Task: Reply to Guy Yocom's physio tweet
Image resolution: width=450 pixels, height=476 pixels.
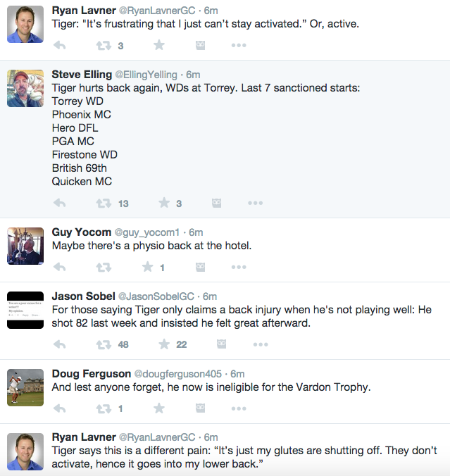Action: (x=60, y=267)
